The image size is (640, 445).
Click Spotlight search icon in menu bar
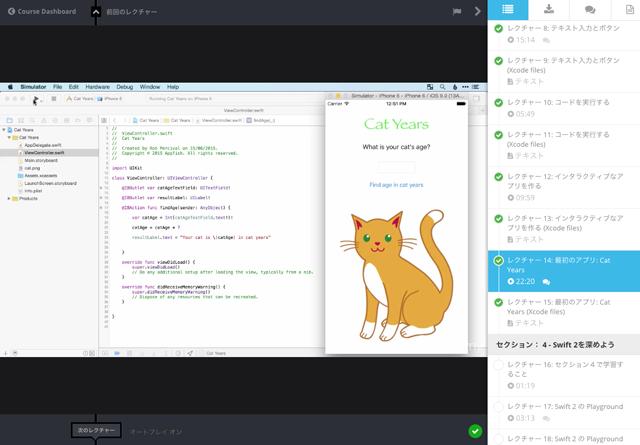pos(442,87)
